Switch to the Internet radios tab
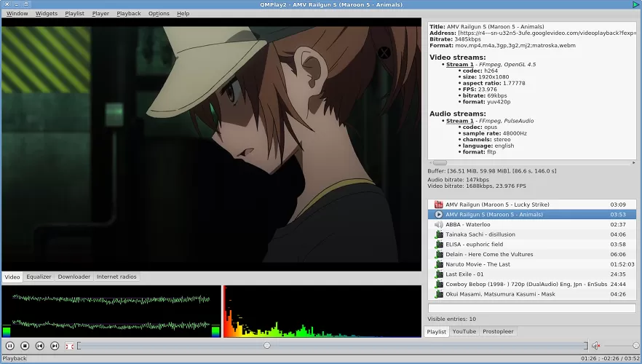This screenshot has width=642, height=364. 117,277
